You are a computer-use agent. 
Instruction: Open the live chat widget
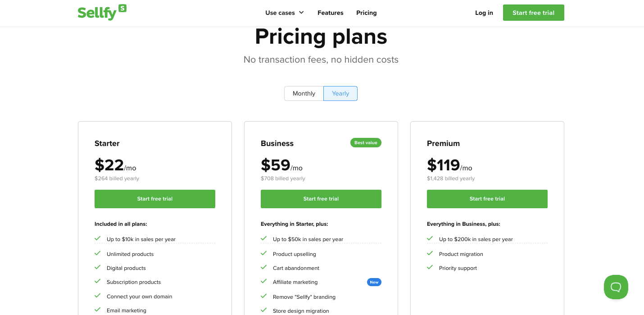(x=616, y=287)
